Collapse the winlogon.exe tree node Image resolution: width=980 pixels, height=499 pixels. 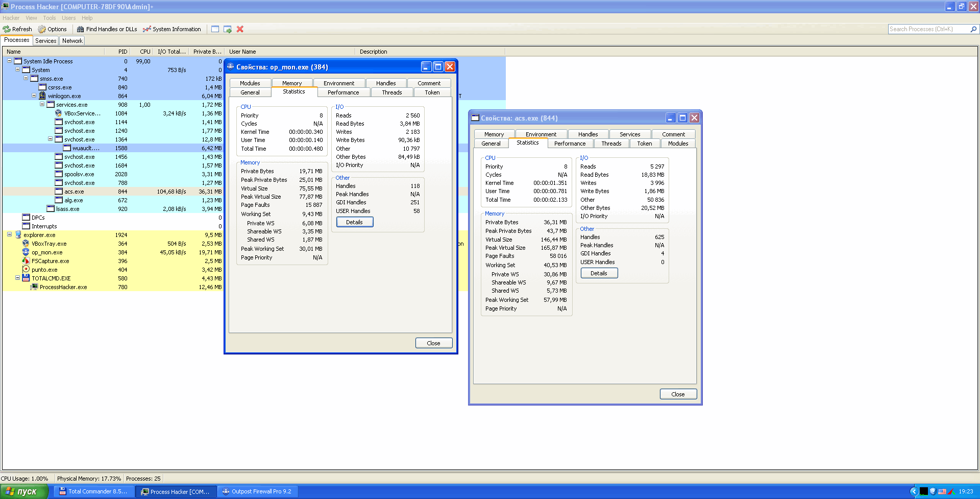click(34, 96)
